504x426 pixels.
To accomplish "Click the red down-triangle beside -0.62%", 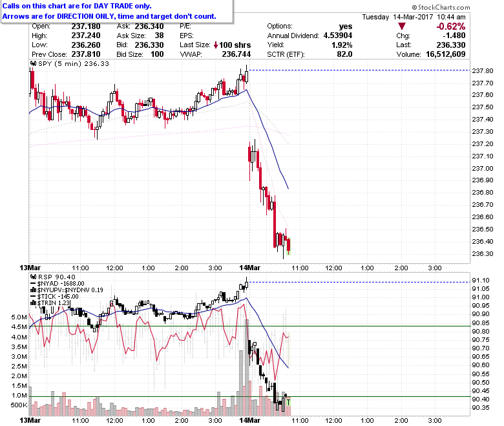I will click(x=401, y=26).
